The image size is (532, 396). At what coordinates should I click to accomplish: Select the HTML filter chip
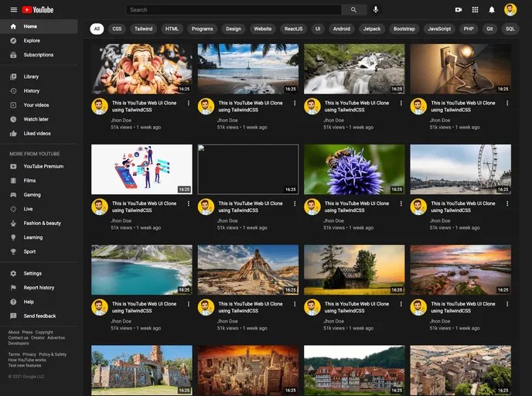point(172,29)
